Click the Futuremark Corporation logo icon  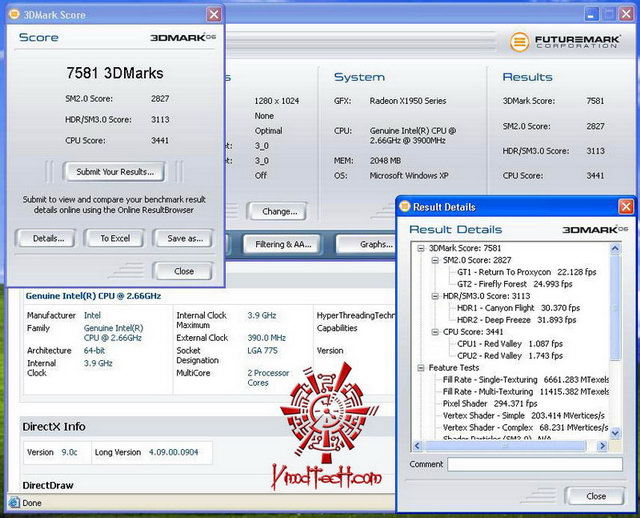coord(519,42)
